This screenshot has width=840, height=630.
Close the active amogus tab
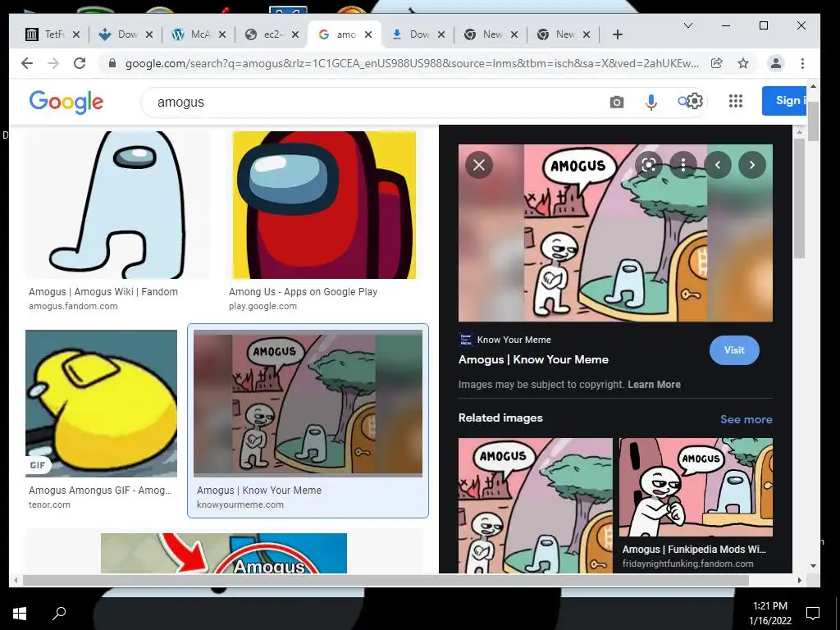click(x=368, y=34)
